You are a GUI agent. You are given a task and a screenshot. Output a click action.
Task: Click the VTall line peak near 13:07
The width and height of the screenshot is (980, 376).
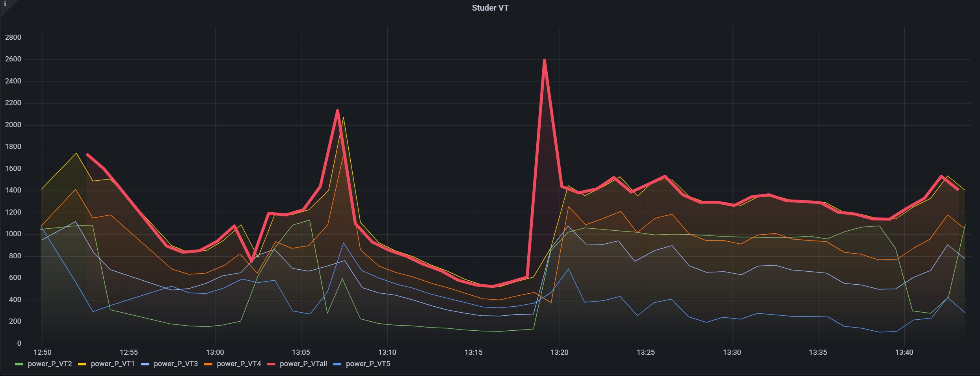coord(338,111)
